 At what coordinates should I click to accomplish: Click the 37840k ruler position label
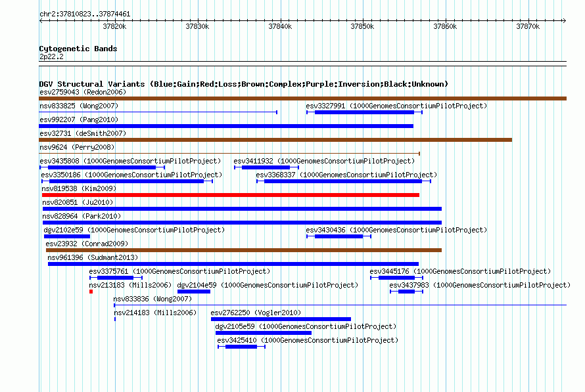pos(280,26)
